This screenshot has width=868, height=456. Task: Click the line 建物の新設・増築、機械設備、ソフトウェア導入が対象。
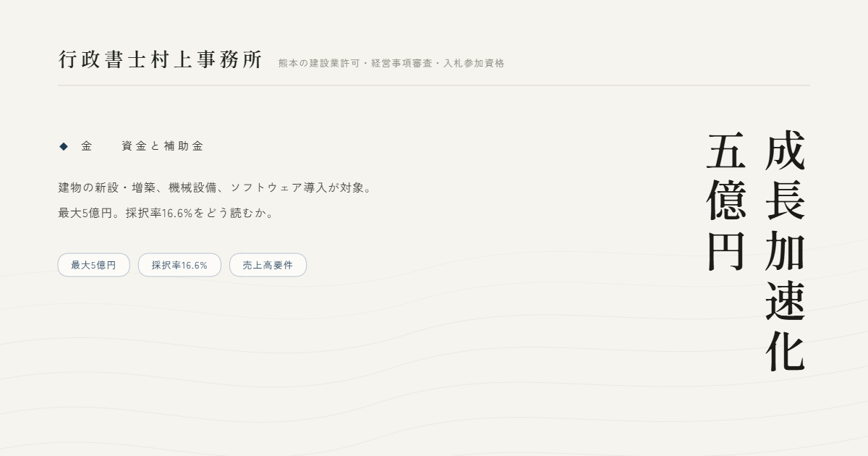216,187
